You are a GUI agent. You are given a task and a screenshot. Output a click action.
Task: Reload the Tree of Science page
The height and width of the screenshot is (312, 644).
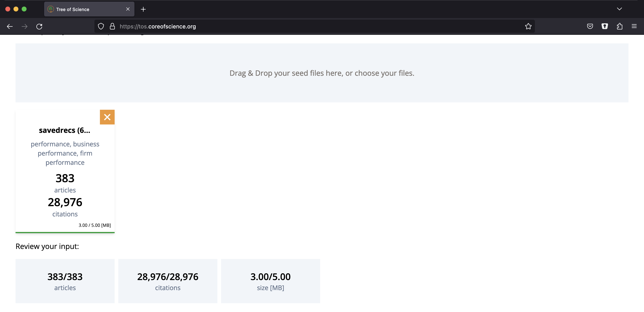point(39,26)
